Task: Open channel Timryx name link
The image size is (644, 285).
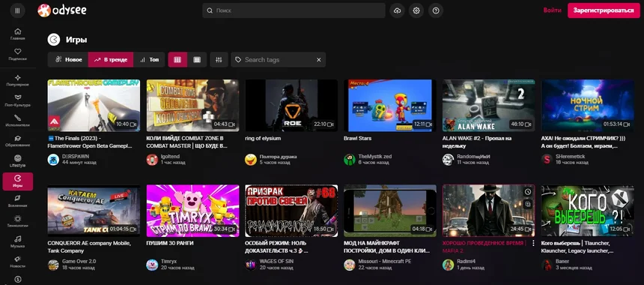Action: tap(168, 262)
